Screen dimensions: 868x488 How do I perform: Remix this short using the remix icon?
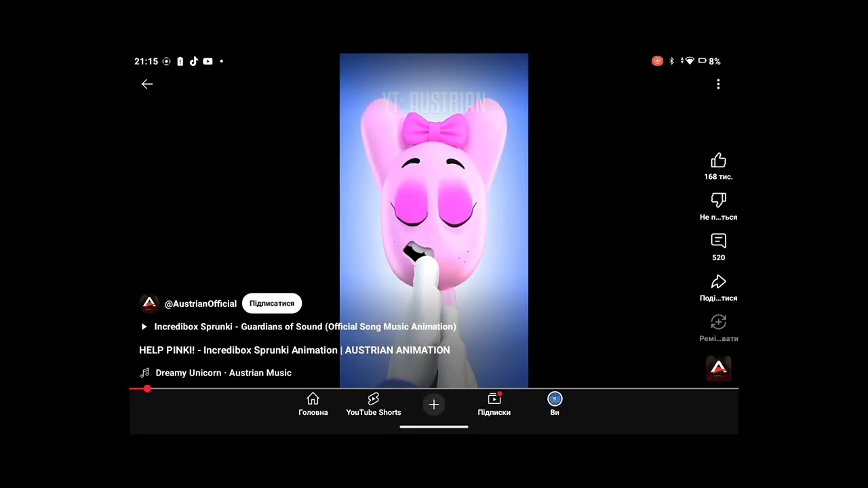[x=718, y=322]
